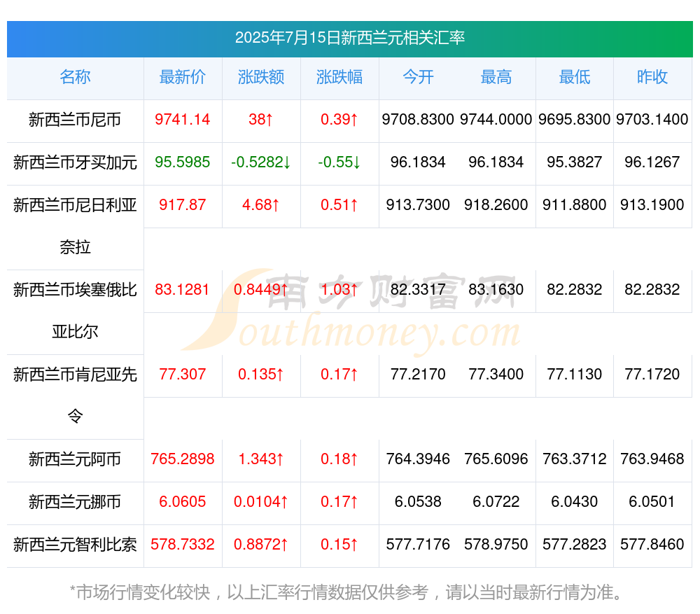Viewport: 700px width, 614px height.
Task: Click the opening value 913.7300
Action: click(418, 205)
